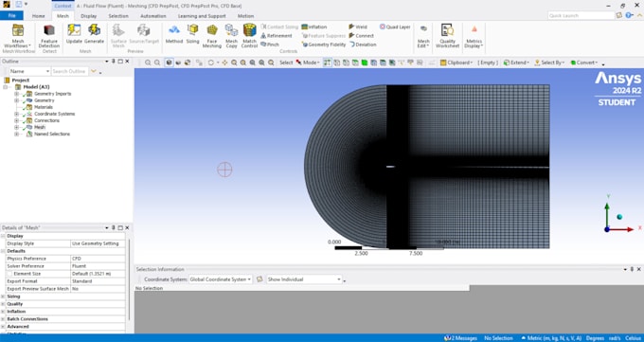Open Mesh Workflows tool
Viewport: 644px width, 342px height.
point(18,36)
